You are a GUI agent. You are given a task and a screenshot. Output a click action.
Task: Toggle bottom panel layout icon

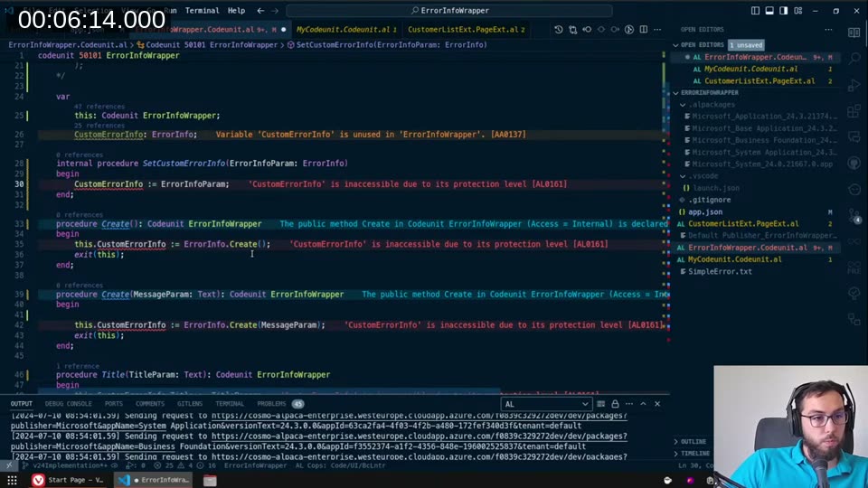tap(769, 11)
